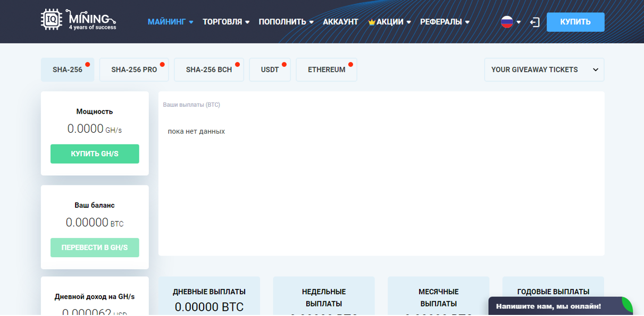This screenshot has width=644, height=316.
Task: Click the Russian flag language icon
Action: click(507, 22)
